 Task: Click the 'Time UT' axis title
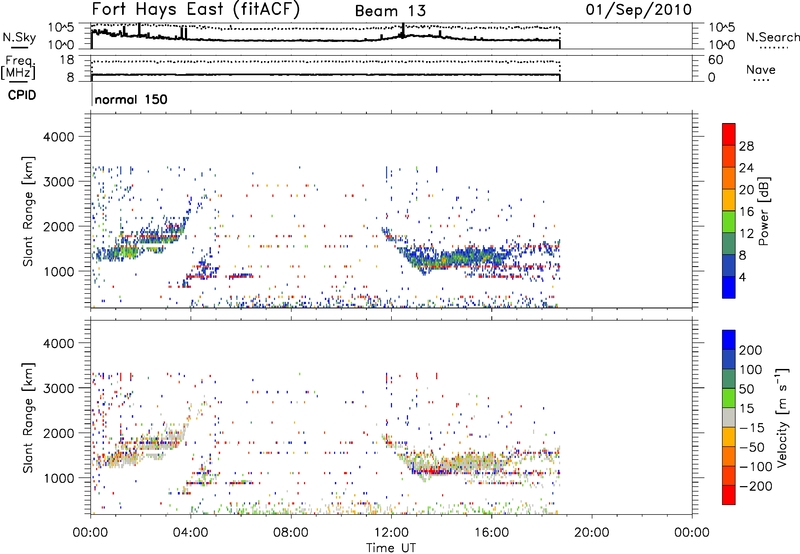(391, 547)
